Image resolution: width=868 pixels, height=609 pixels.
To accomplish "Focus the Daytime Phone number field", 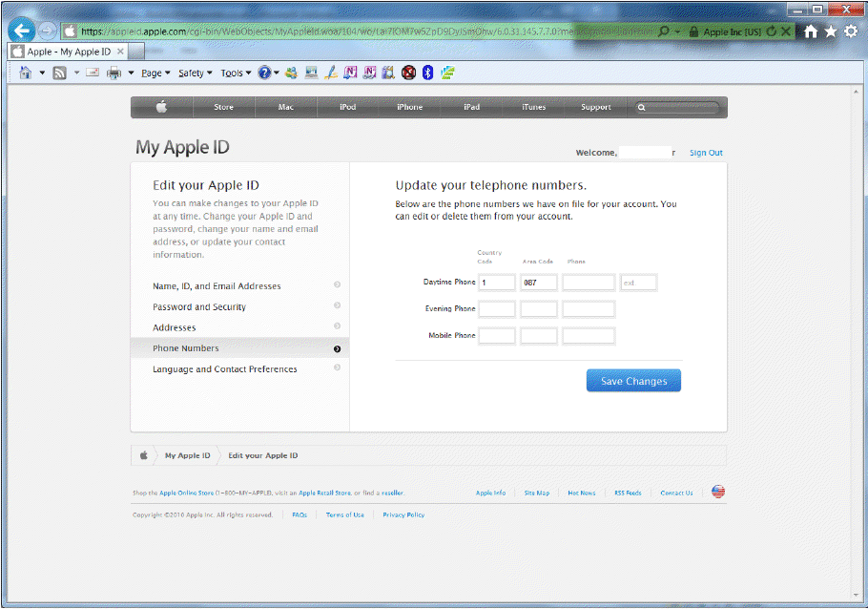I will pyautogui.click(x=589, y=283).
